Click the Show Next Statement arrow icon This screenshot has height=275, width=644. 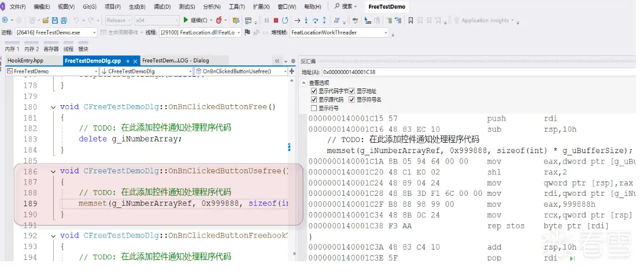(x=297, y=20)
